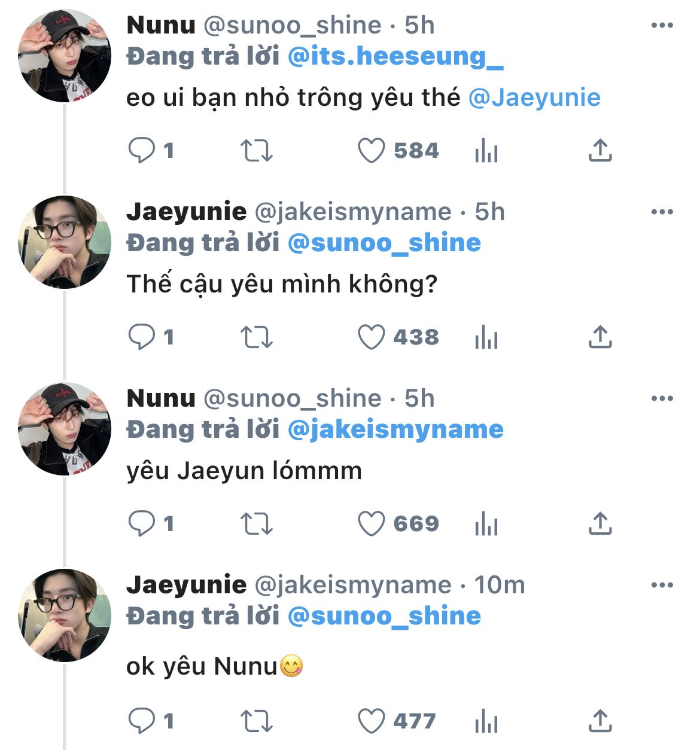700x750 pixels.
Task: Click Jaeyunie's avatar on the last tweet
Action: 65,615
